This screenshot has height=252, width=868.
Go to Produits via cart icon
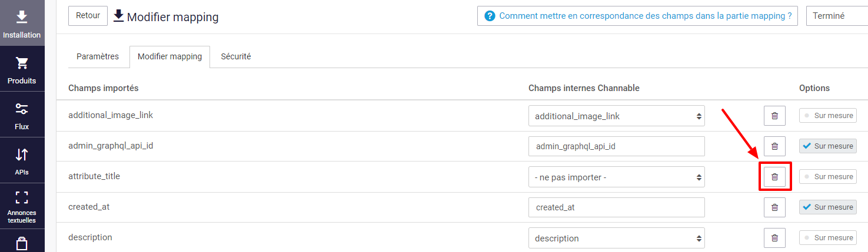(x=22, y=69)
